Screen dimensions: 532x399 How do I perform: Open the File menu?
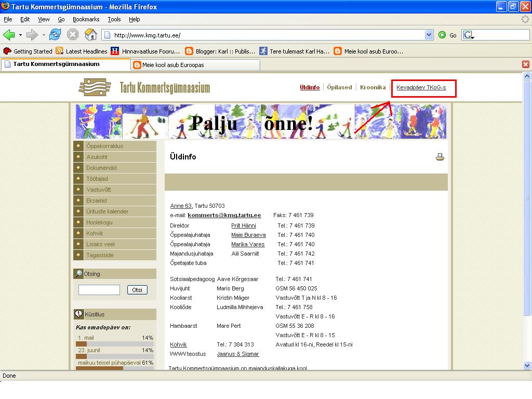[8, 19]
